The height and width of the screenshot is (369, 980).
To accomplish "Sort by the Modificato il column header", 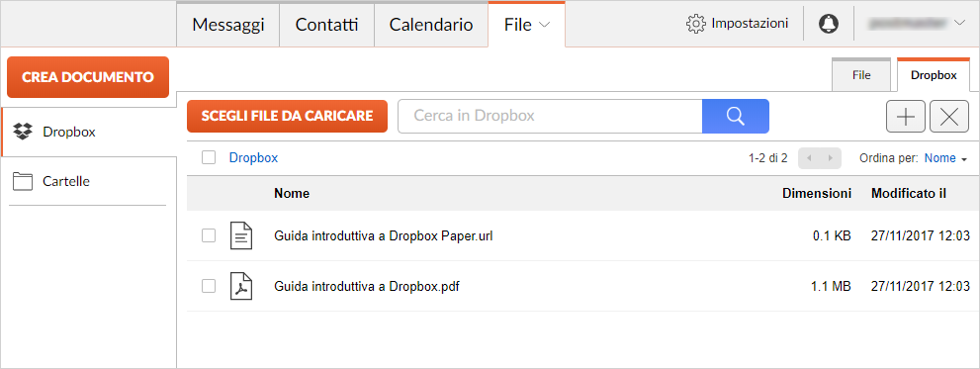I will [908, 193].
